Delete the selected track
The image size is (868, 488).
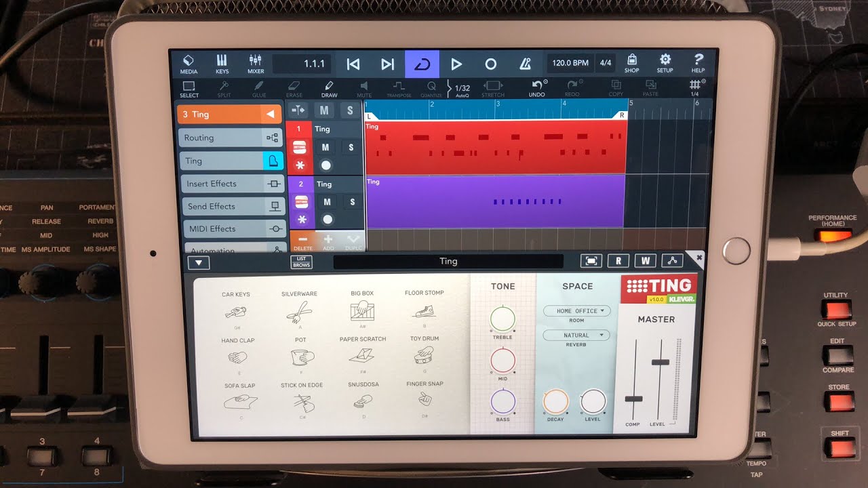[x=303, y=242]
